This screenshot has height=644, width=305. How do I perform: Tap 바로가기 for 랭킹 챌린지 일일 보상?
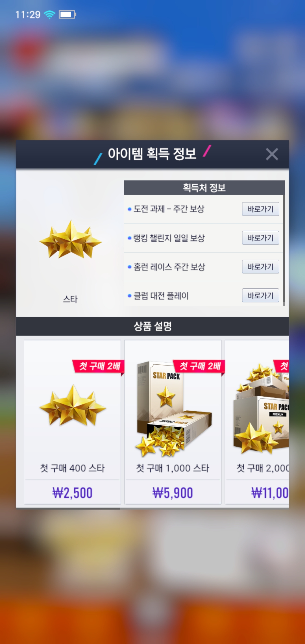click(x=260, y=238)
